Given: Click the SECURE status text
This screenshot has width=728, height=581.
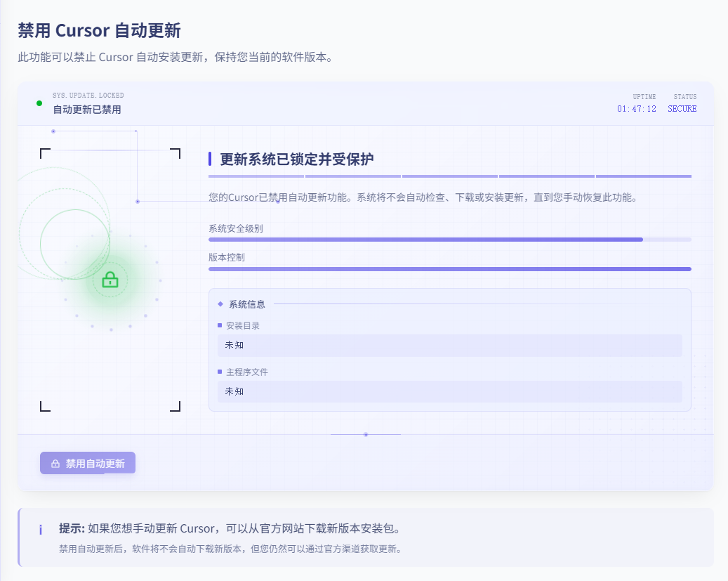Looking at the screenshot, I should pyautogui.click(x=682, y=109).
